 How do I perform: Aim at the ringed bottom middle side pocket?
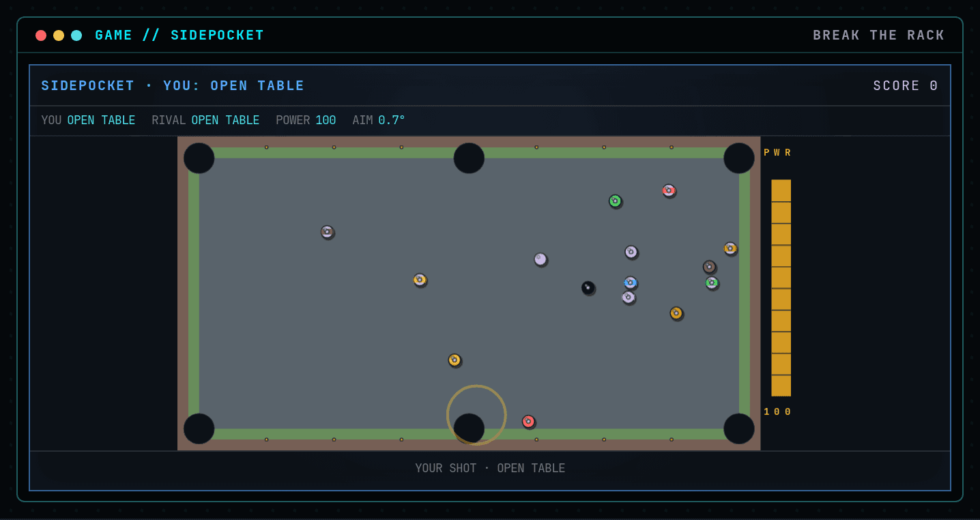469,429
